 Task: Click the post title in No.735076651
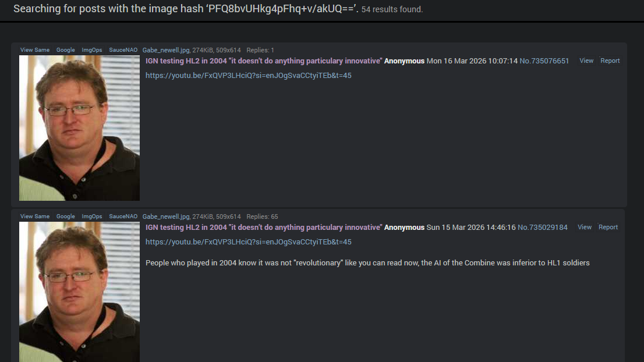point(264,61)
